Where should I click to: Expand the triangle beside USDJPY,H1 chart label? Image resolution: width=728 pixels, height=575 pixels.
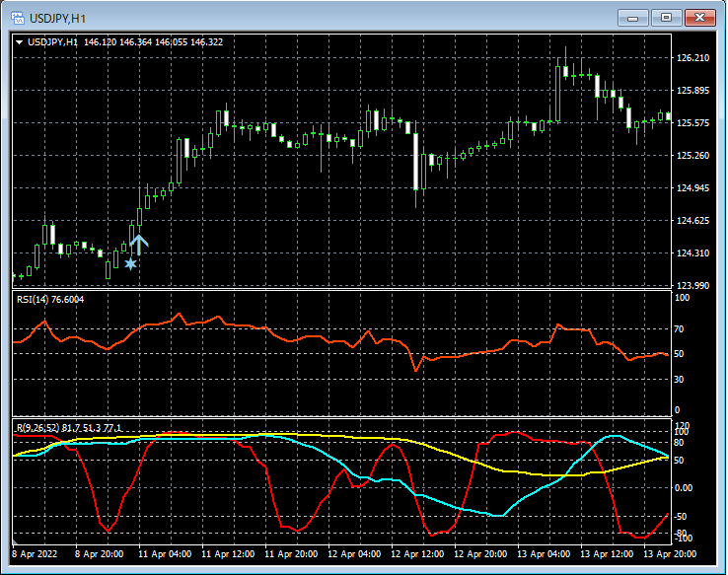(x=20, y=41)
